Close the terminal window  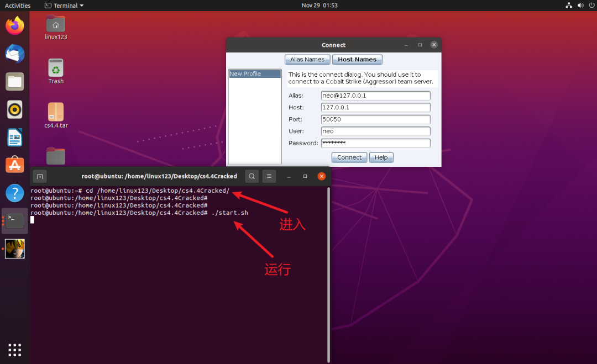pos(322,176)
